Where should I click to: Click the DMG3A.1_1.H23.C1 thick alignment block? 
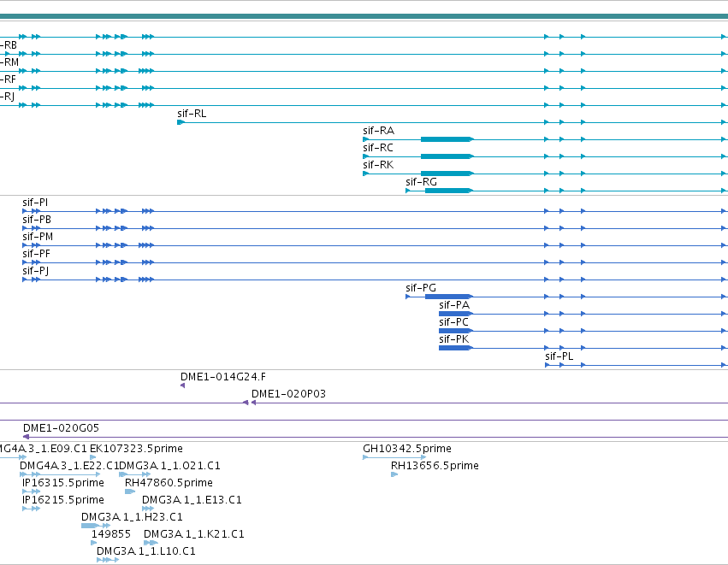tap(90, 526)
